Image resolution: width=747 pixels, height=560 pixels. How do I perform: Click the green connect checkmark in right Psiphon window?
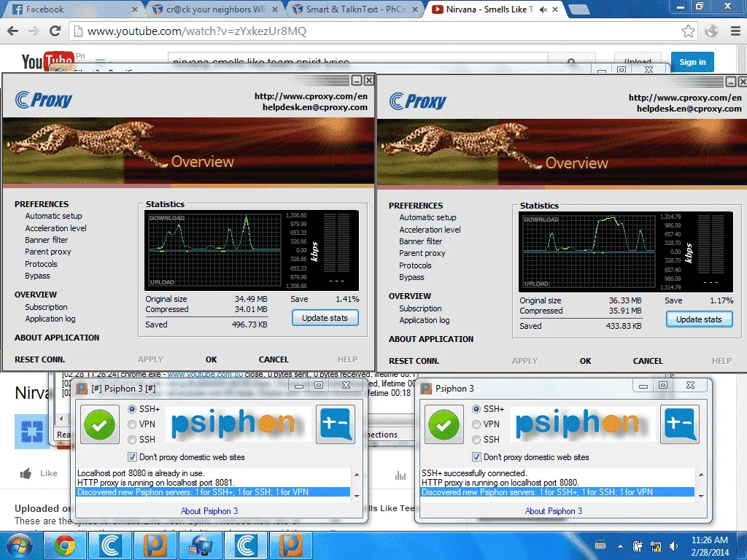444,425
